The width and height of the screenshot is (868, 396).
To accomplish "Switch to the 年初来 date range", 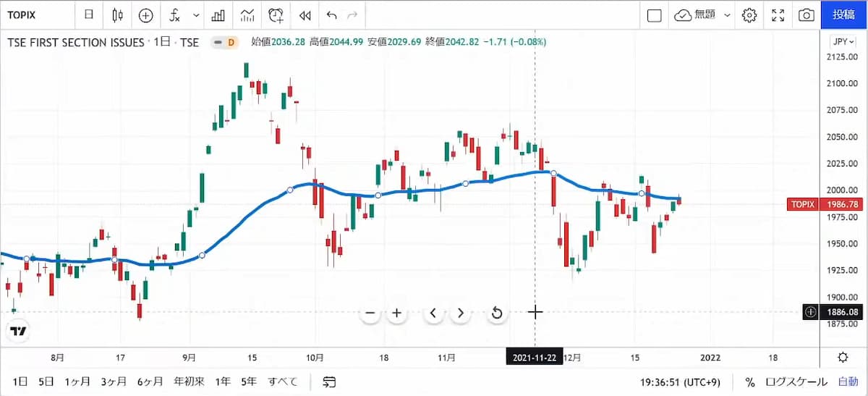I will (x=189, y=382).
